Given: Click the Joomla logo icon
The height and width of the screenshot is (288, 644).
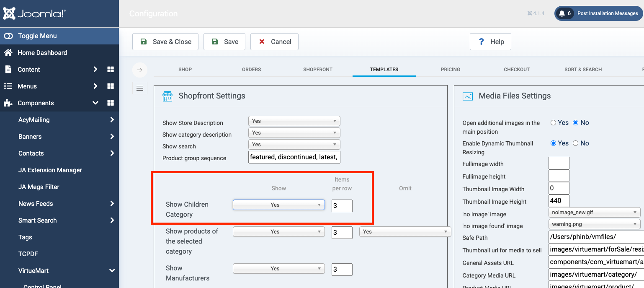Looking at the screenshot, I should tap(9, 13).
